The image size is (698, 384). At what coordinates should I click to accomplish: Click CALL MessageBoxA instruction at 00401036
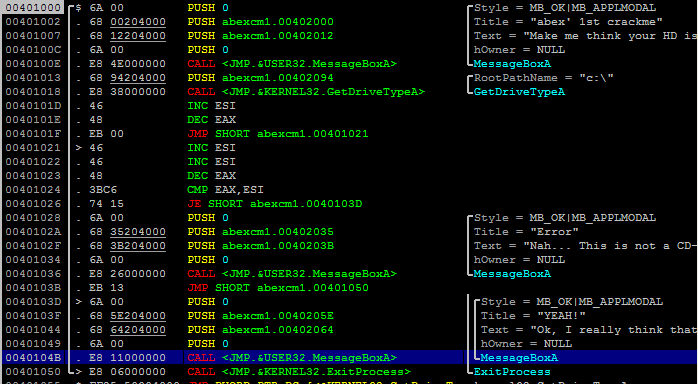coord(292,274)
